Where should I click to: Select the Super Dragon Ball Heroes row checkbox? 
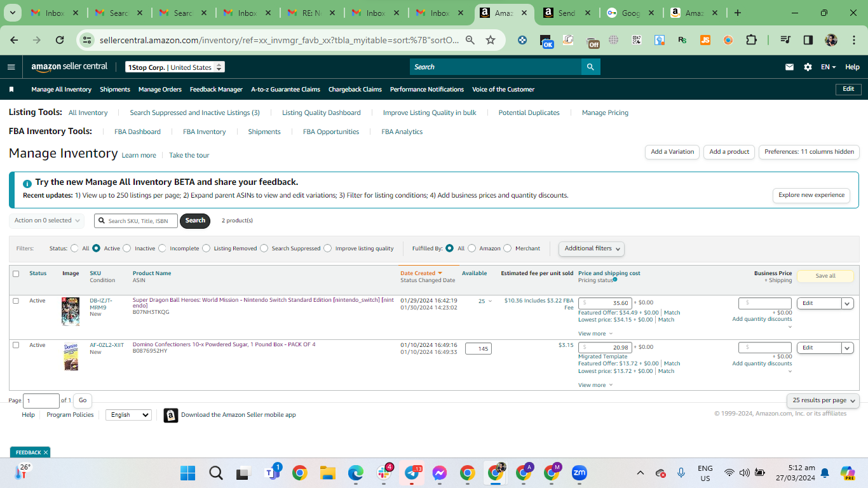(16, 301)
